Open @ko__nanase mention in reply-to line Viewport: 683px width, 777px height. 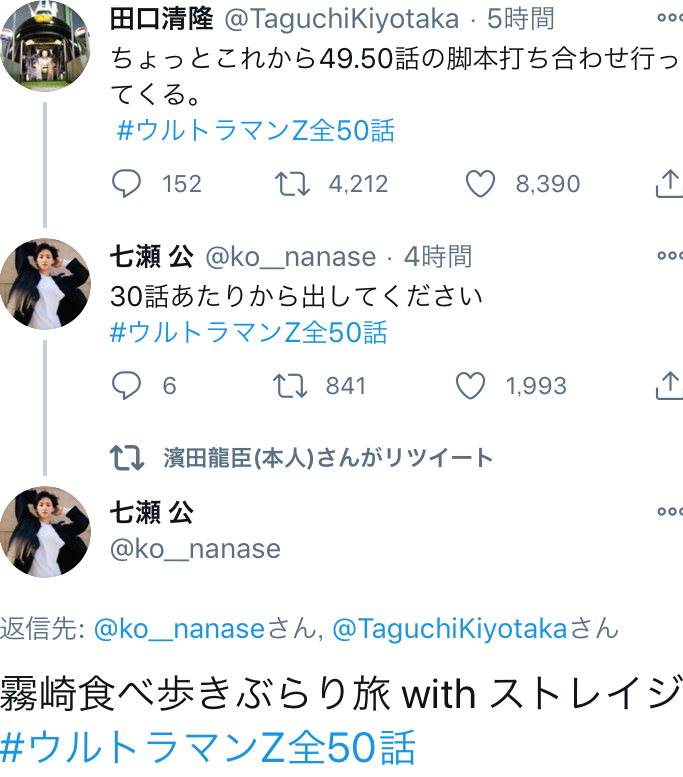[x=179, y=629]
